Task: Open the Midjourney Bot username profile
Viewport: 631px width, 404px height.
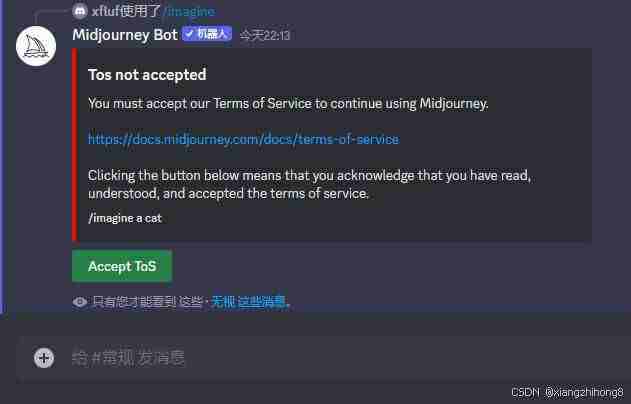Action: (x=125, y=35)
